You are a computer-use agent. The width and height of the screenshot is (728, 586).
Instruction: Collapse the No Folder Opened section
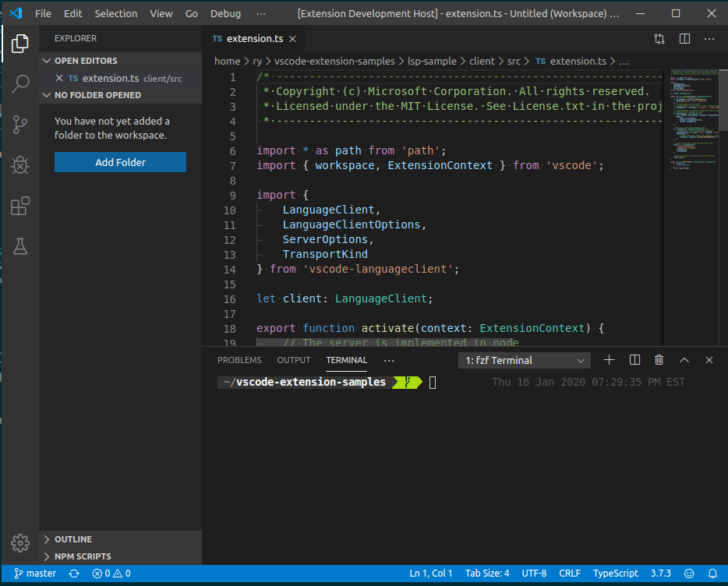coord(121,95)
